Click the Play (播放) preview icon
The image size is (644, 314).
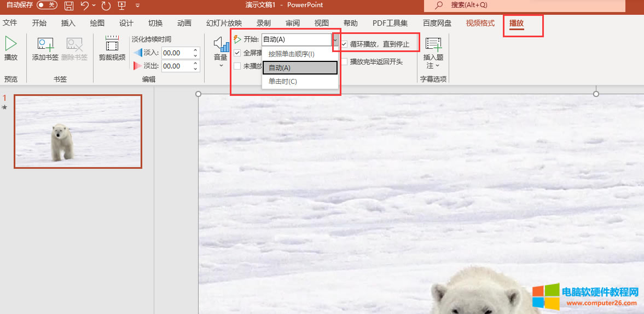(10, 44)
